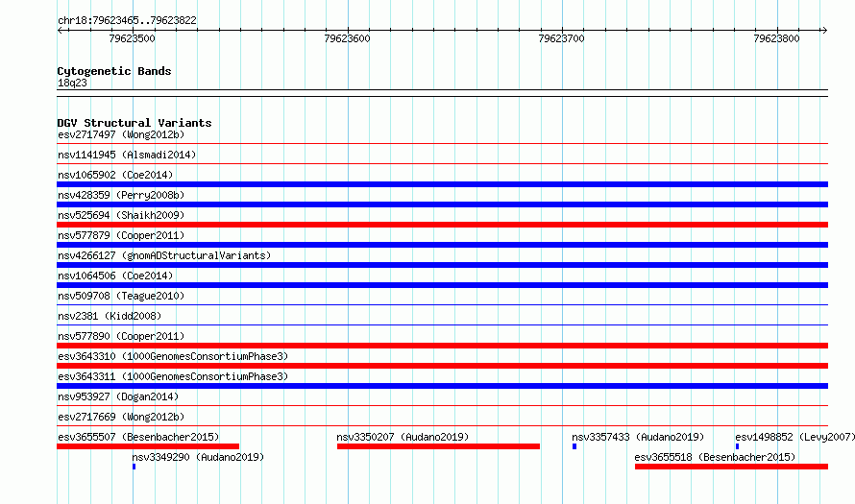Open the nsv577879 (Cooper2011) label
This screenshot has height=504, width=855.
click(121, 235)
